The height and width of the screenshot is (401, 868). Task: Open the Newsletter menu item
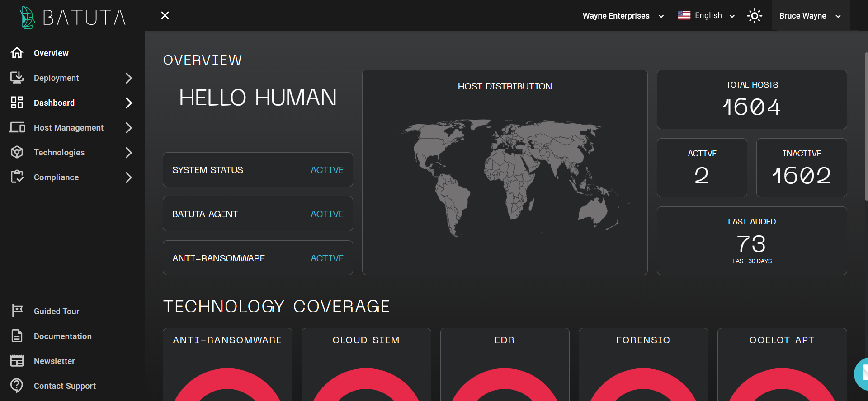tap(54, 361)
